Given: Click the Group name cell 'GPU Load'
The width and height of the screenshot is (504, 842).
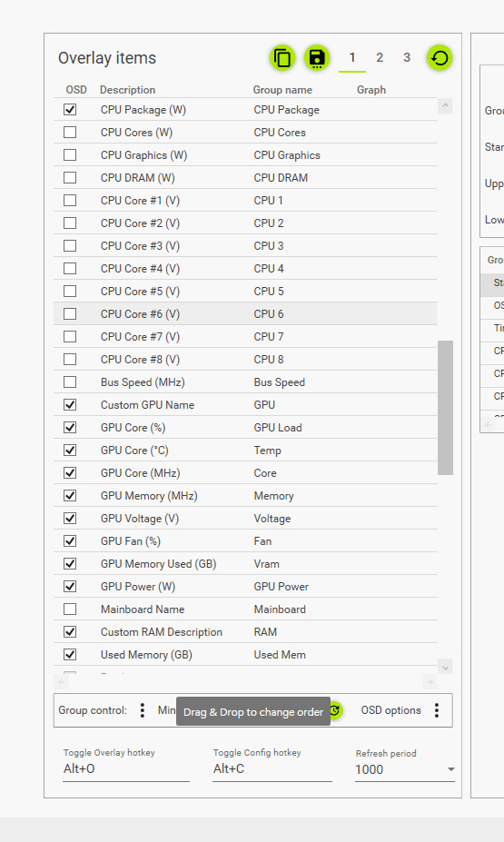Looking at the screenshot, I should pos(278,428).
